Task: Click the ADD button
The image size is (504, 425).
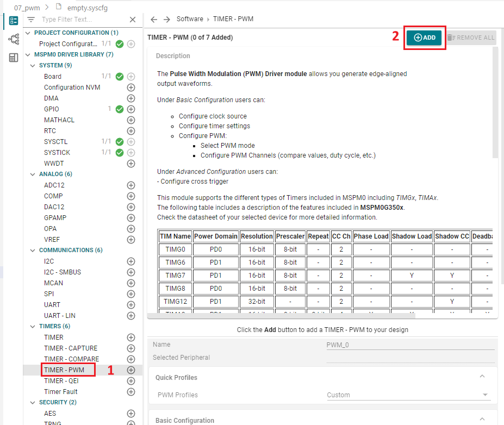Action: pyautogui.click(x=424, y=37)
